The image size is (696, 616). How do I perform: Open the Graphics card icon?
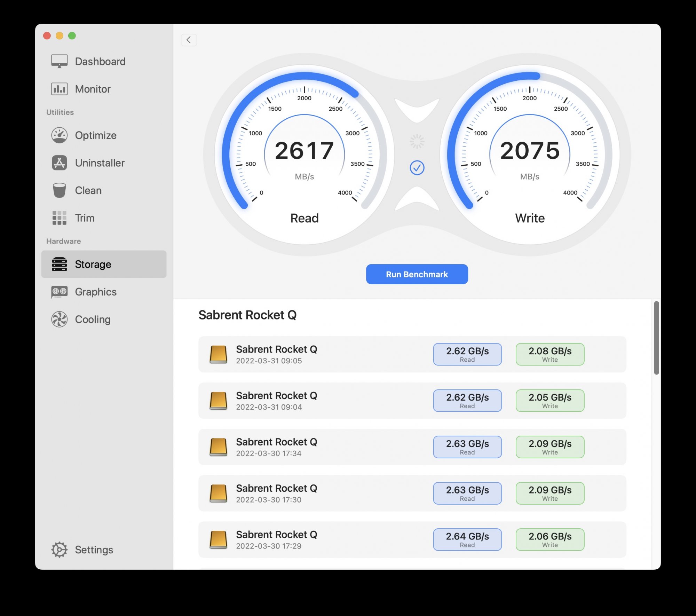(59, 292)
